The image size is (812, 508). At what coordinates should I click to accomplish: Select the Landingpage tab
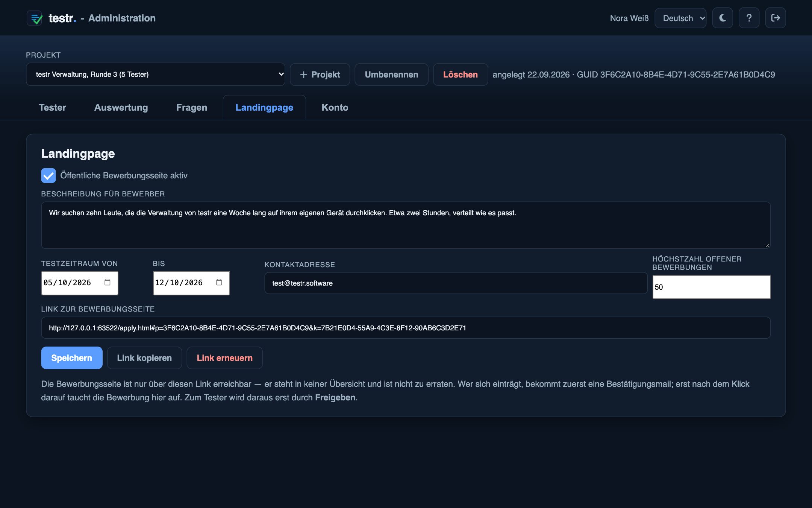[x=264, y=108]
